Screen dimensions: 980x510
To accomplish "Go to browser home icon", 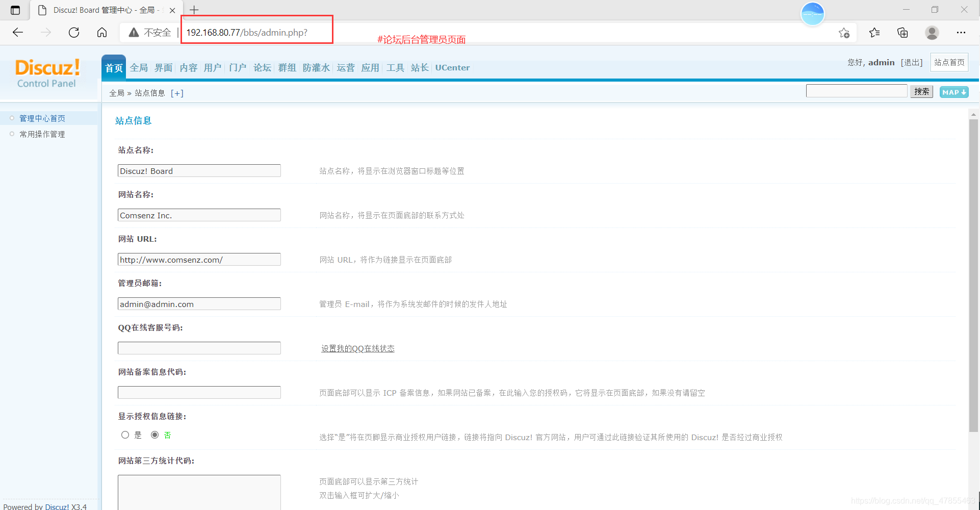I will (102, 33).
